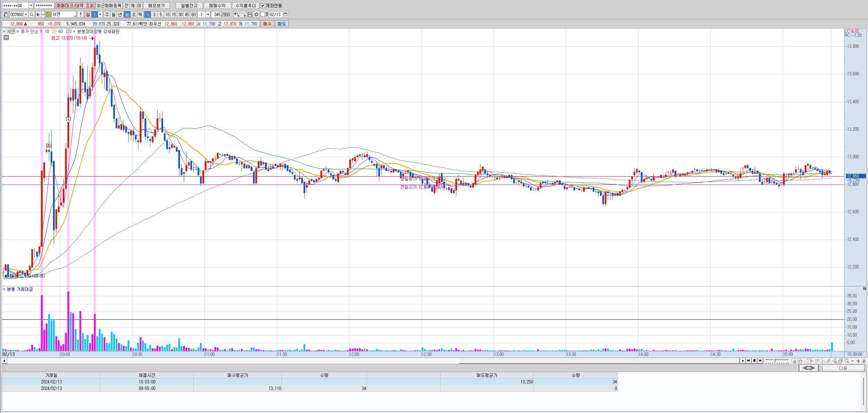Expand the custom interval dropdown arrow
Viewport: 868px width, 413px height.
(208, 14)
